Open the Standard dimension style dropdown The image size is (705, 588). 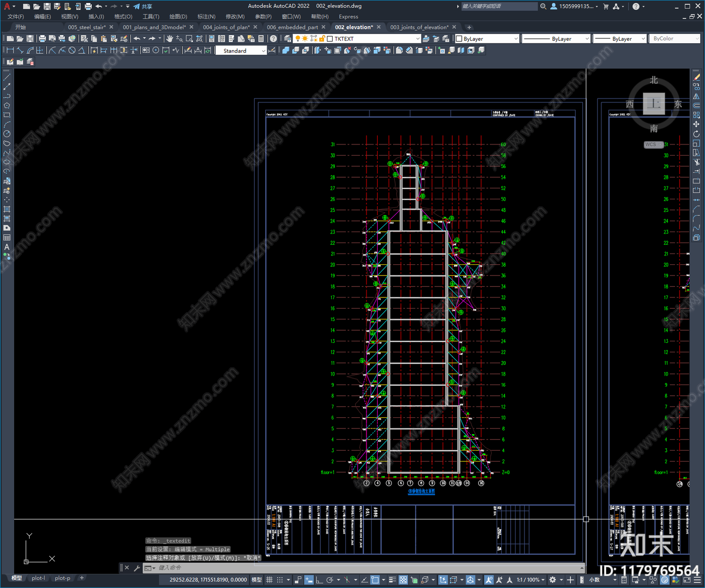click(x=263, y=51)
